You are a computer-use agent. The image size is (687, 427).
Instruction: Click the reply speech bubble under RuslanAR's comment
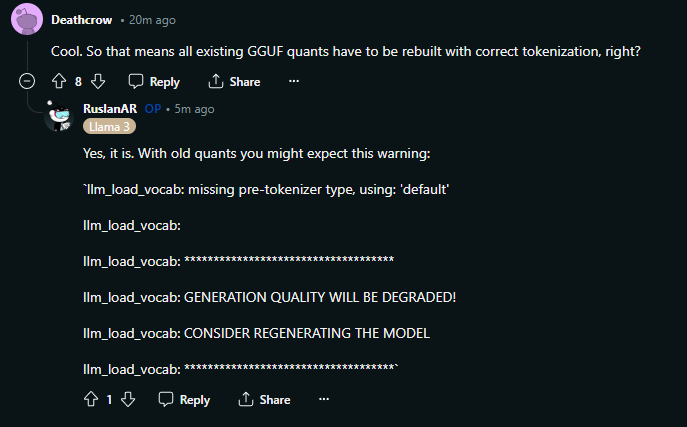166,399
